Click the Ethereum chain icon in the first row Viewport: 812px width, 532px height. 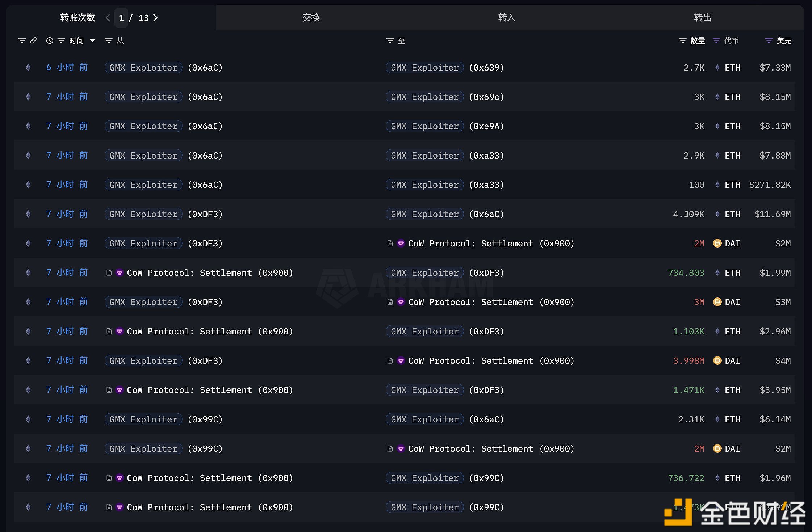tap(28, 67)
